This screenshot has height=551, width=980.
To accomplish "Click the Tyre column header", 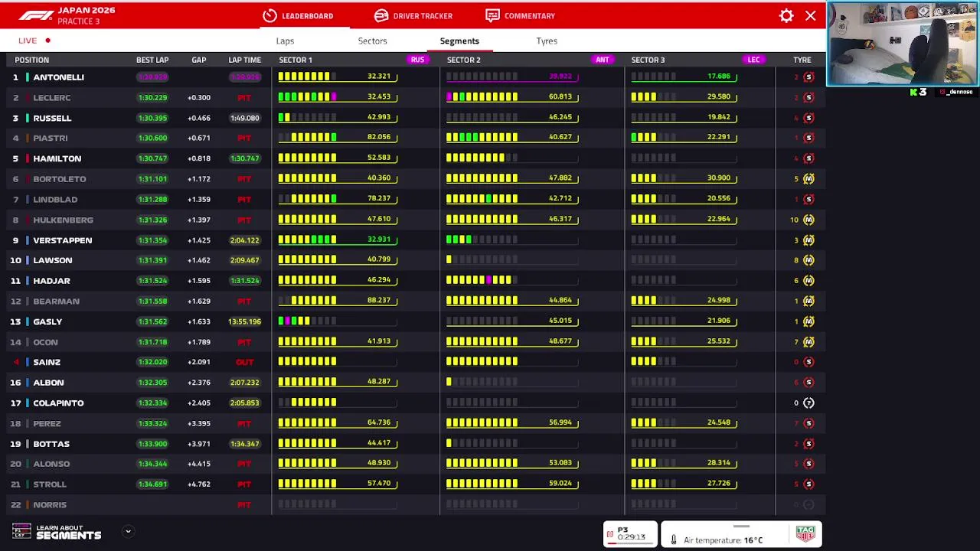I will click(x=802, y=60).
